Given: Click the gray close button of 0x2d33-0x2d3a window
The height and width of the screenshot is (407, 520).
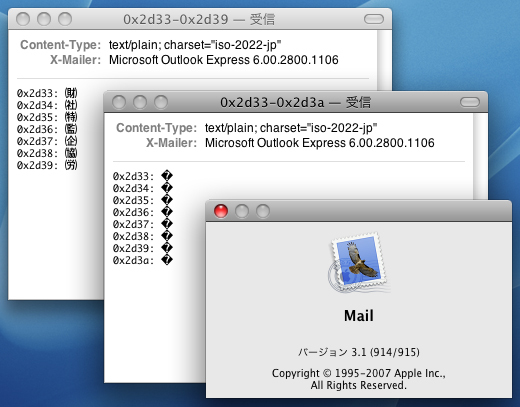Looking at the screenshot, I should 119,102.
